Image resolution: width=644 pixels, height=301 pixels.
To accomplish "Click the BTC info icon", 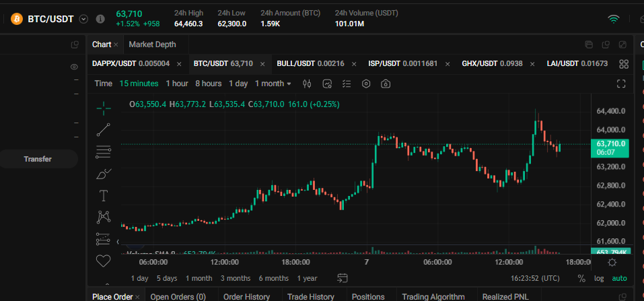I will 100,19.
